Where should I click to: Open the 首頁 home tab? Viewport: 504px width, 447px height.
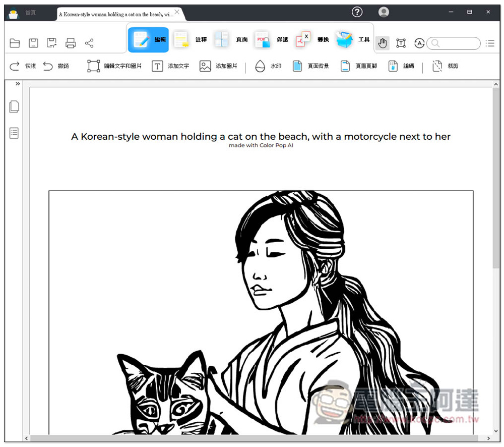click(30, 13)
